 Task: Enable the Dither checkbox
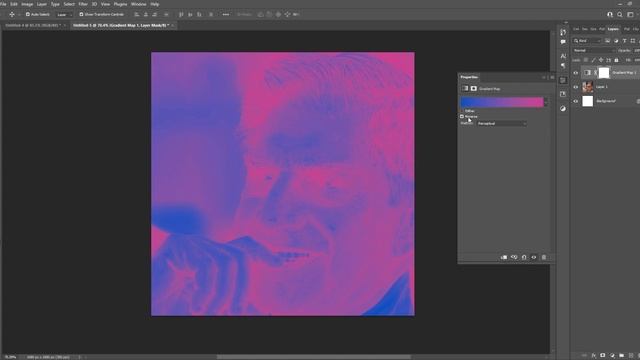[x=462, y=111]
